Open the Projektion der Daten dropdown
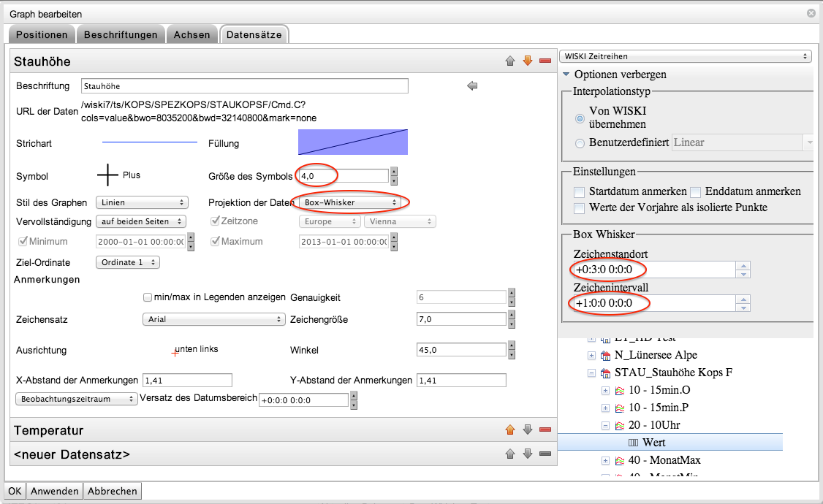 point(349,202)
